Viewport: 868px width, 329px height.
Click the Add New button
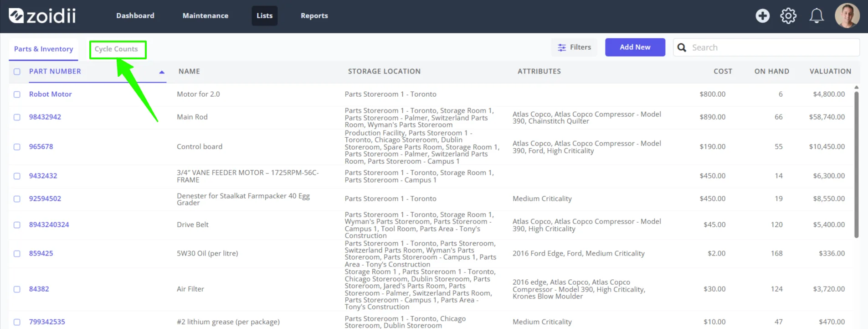(x=635, y=47)
